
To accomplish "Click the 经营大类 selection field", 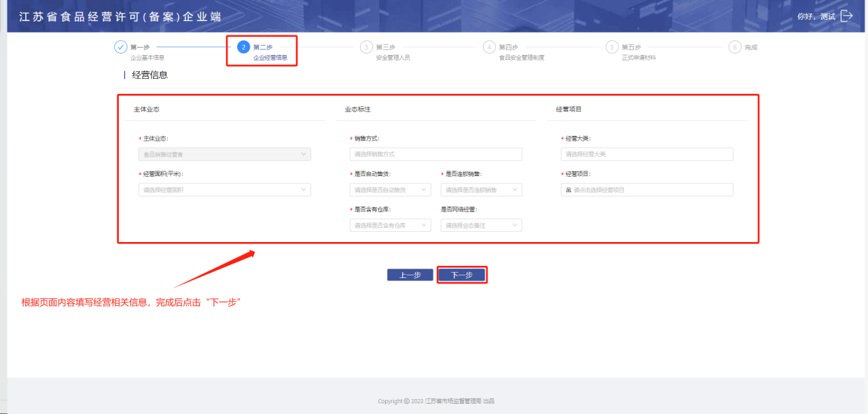I will [x=647, y=154].
